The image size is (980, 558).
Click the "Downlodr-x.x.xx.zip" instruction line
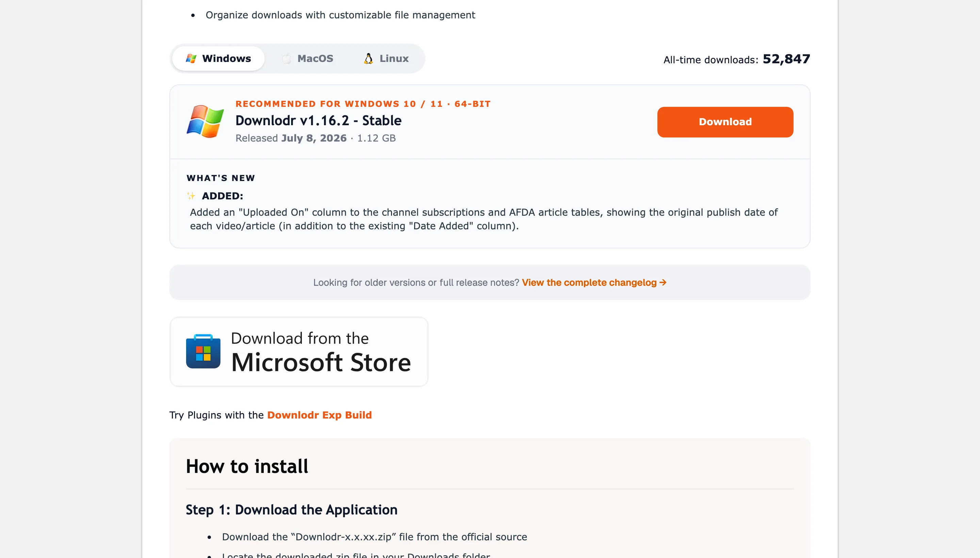[x=374, y=537]
